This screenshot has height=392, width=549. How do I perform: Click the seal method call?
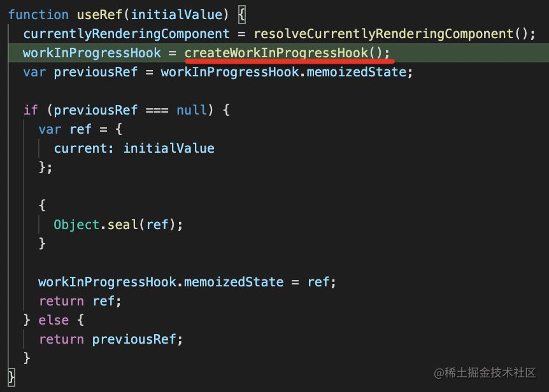click(122, 225)
